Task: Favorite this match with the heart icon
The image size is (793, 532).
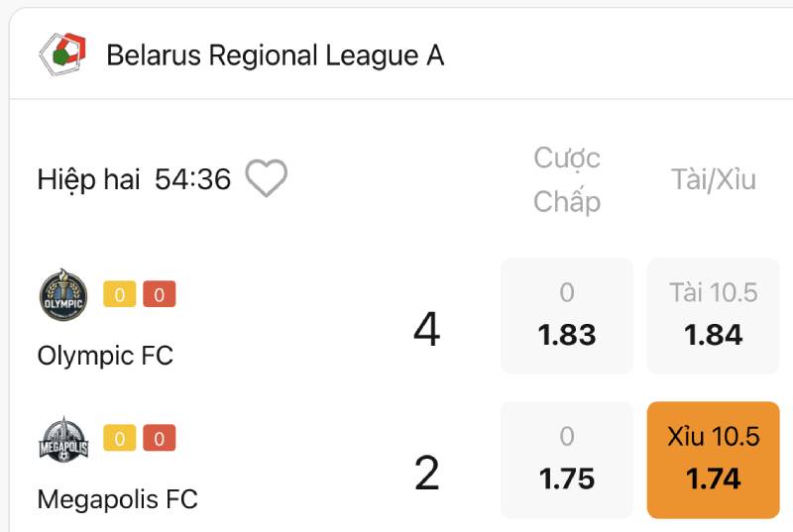Action: 266,178
